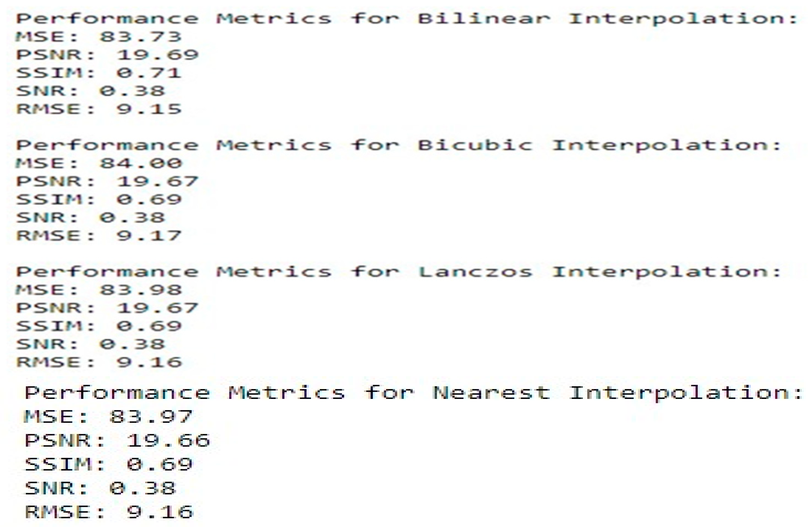This screenshot has height=527, width=812.
Task: Select the MSE 84.00 line
Action: click(99, 163)
